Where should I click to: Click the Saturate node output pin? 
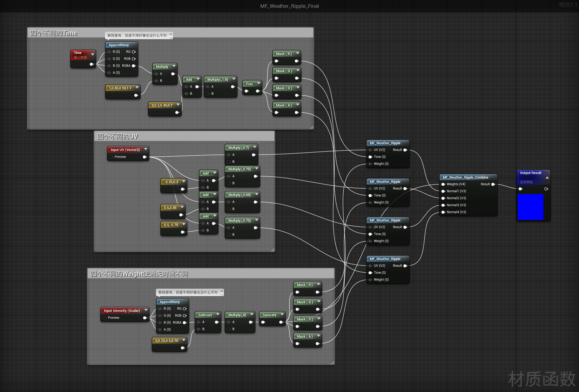pos(281,322)
